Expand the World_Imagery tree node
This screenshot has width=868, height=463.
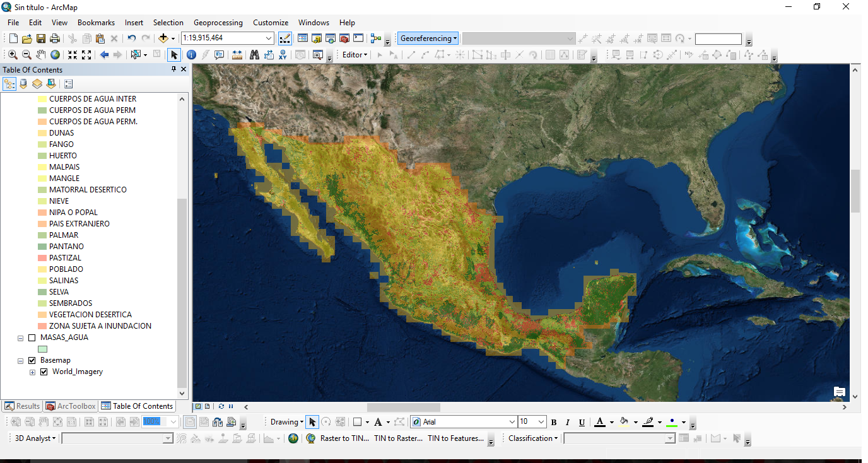(x=32, y=372)
